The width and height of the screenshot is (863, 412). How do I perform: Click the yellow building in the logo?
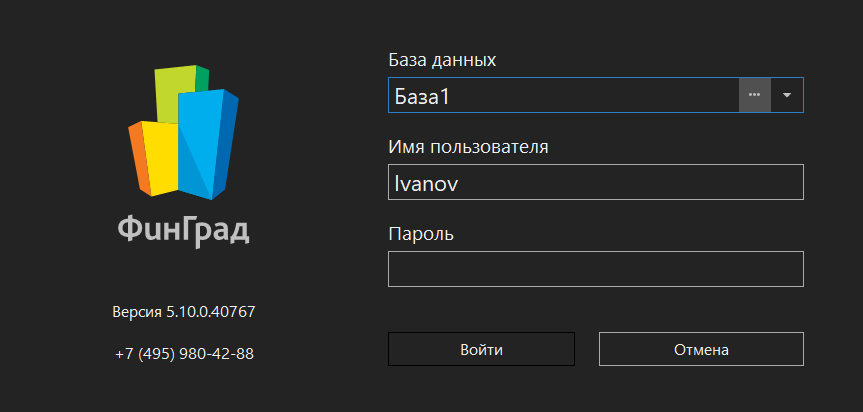click(160, 156)
